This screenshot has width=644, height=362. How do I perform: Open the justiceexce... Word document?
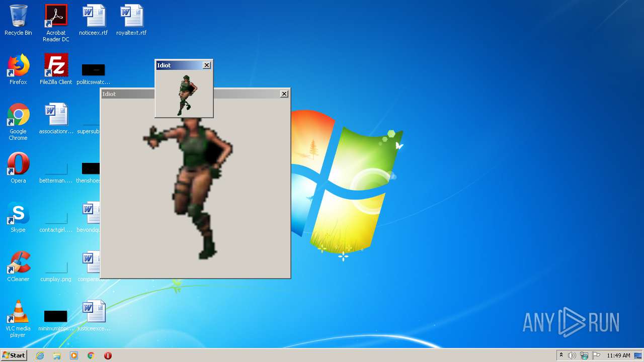point(94,316)
